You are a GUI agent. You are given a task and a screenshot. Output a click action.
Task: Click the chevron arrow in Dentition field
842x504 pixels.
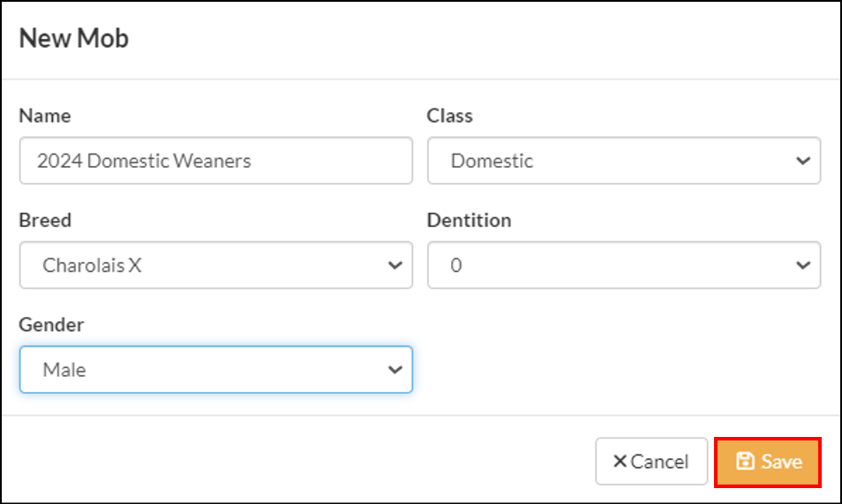[803, 265]
